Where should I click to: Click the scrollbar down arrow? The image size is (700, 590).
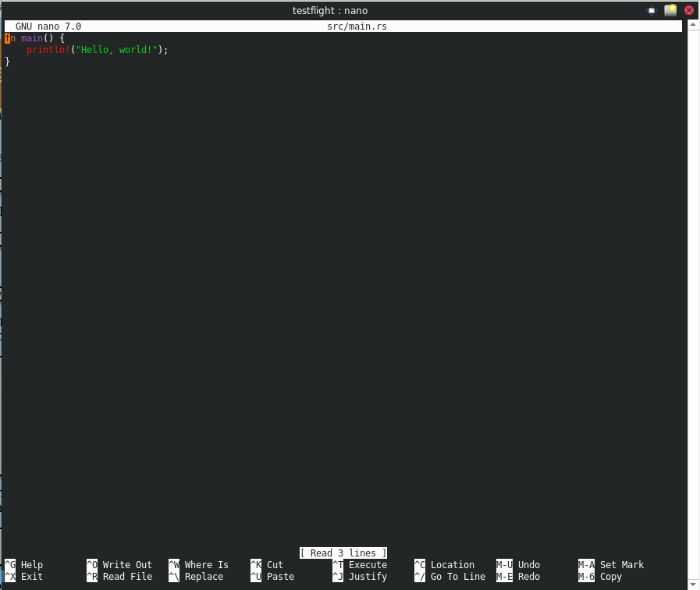point(693,584)
